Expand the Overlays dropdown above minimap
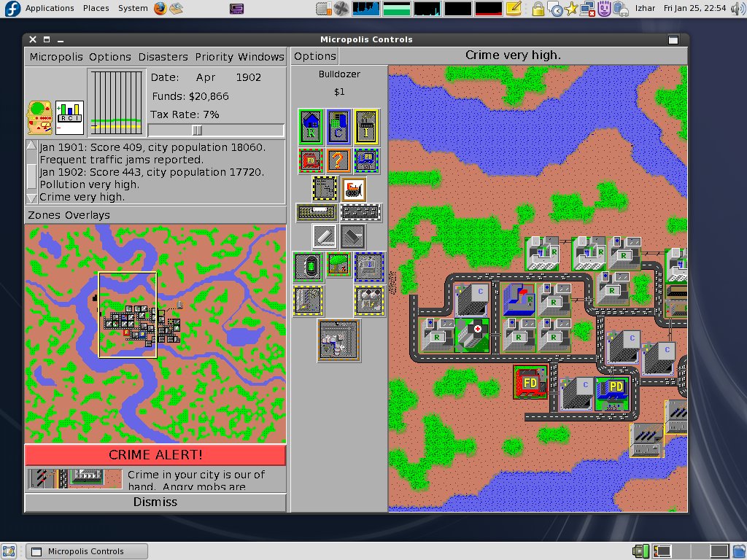Screen dimensions: 747x560 pos(86,215)
